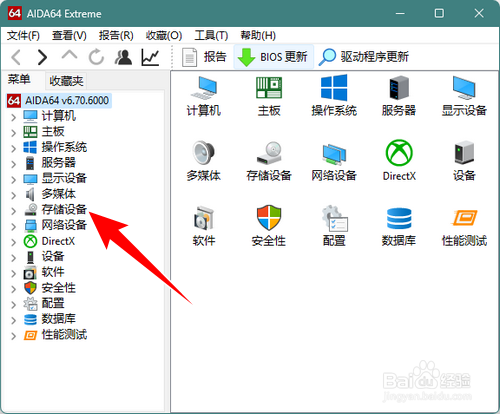Expand the 主板 tree node chevron

[13, 133]
